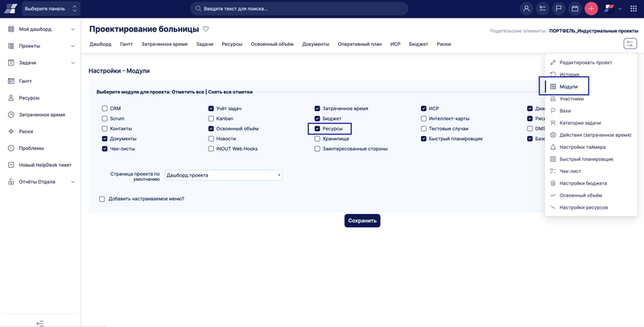Check the Kanban module checkbox
This screenshot has height=327, width=644.
point(211,118)
